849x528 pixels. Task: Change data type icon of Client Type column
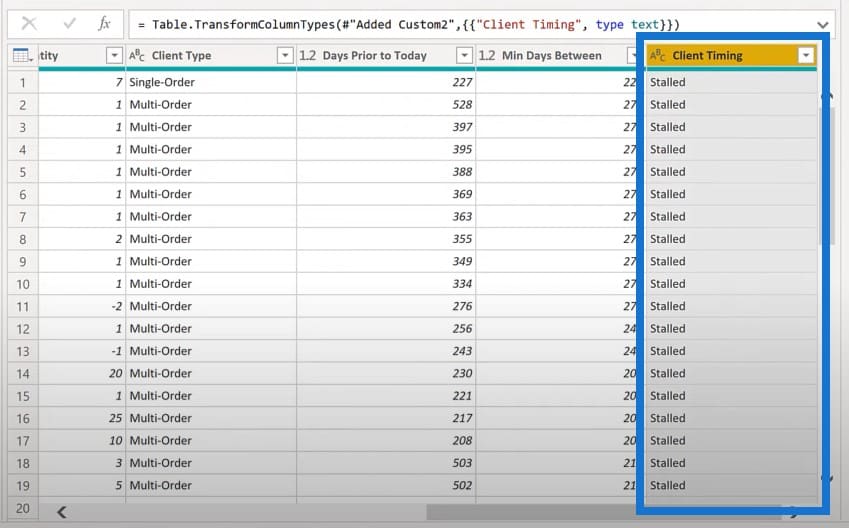tap(137, 55)
